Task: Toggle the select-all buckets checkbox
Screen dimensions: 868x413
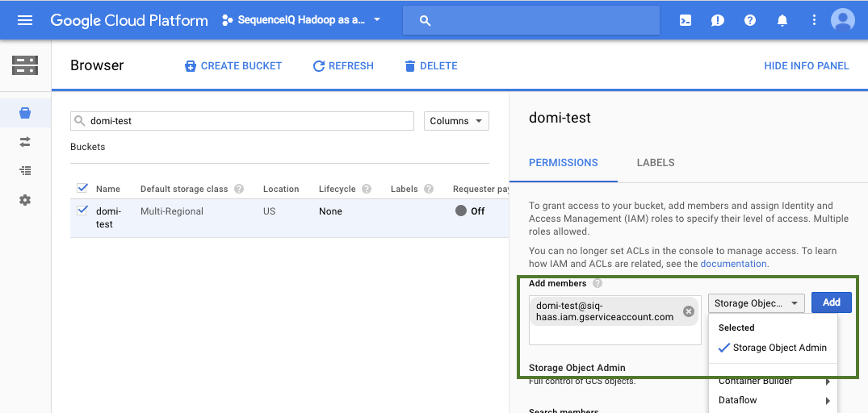Action: tap(82, 189)
